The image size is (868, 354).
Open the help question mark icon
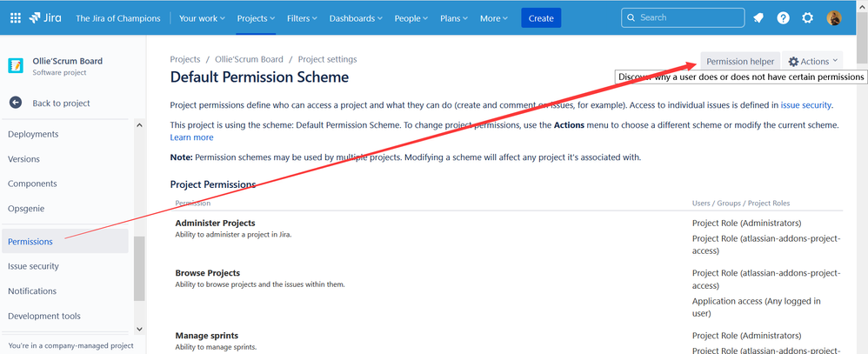pyautogui.click(x=783, y=17)
